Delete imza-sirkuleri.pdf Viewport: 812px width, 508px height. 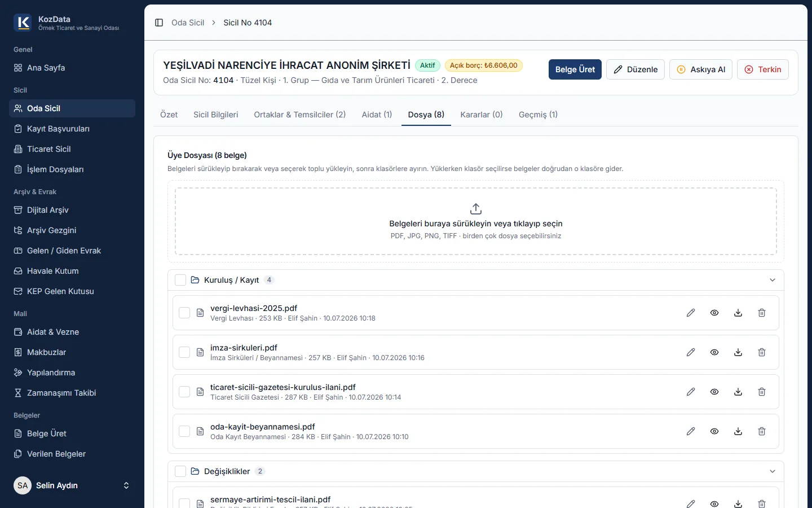click(762, 352)
